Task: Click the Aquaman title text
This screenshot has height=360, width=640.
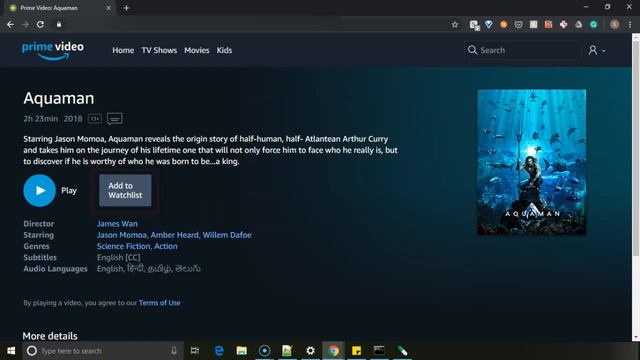Action: (x=59, y=98)
